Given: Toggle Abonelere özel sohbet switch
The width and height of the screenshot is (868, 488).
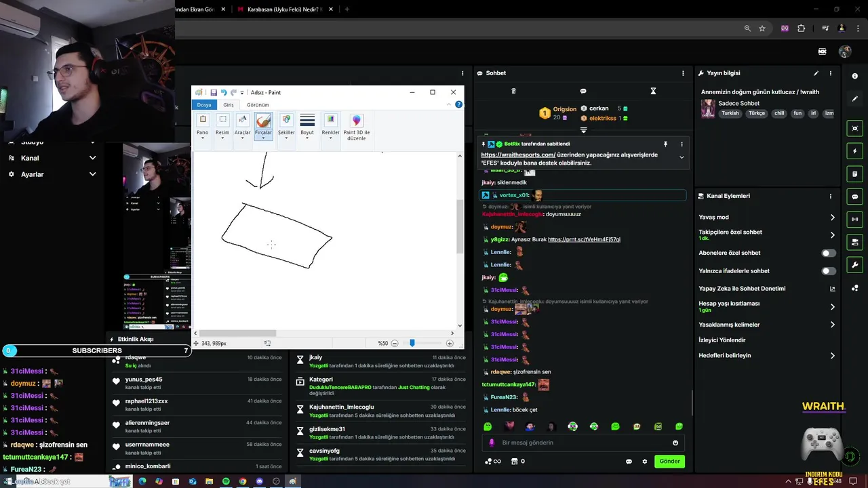Looking at the screenshot, I should 829,253.
